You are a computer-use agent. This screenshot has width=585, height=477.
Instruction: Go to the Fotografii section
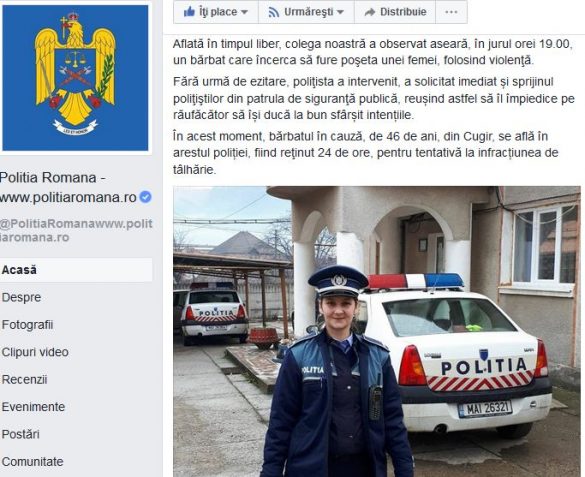pyautogui.click(x=27, y=325)
